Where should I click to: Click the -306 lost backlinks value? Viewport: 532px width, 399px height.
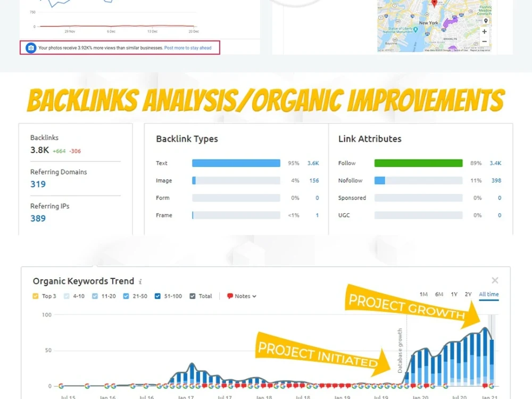[x=75, y=151]
